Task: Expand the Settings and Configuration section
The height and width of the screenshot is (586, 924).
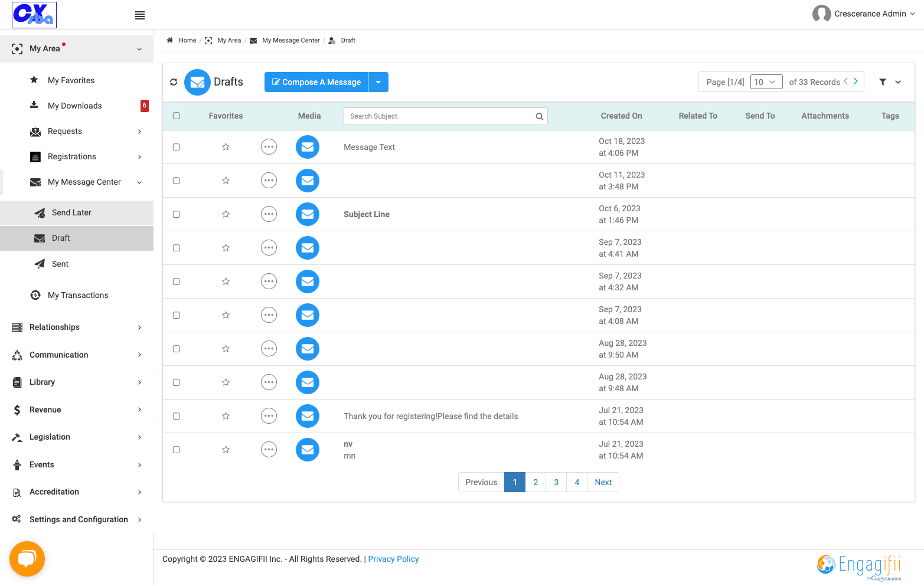Action: click(77, 519)
